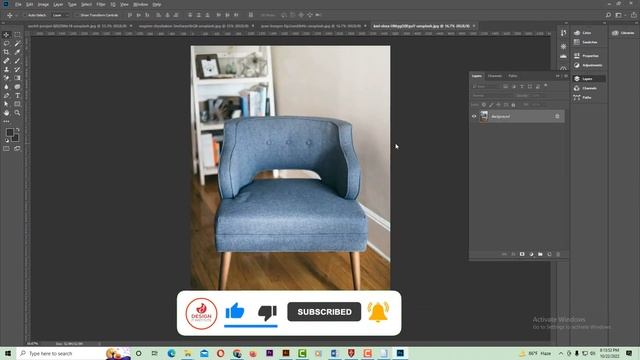
Task: Hide the Background layer with eye icon
Action: [474, 116]
